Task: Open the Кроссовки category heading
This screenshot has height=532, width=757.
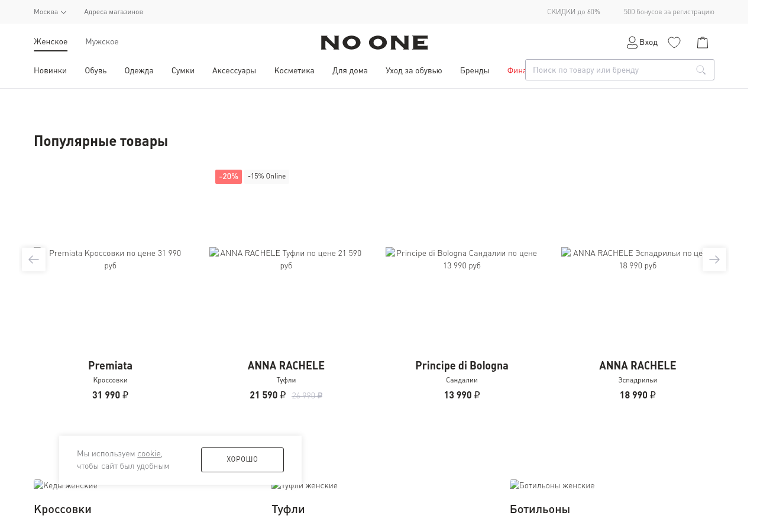Action: point(63,509)
